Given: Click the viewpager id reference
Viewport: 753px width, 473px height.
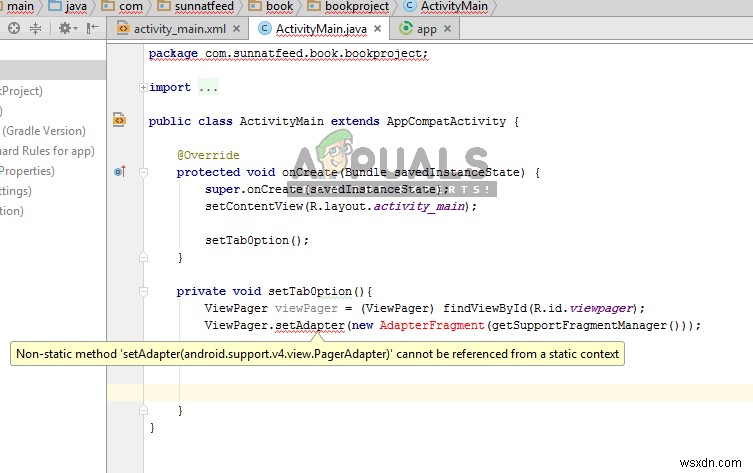Looking at the screenshot, I should point(601,308).
